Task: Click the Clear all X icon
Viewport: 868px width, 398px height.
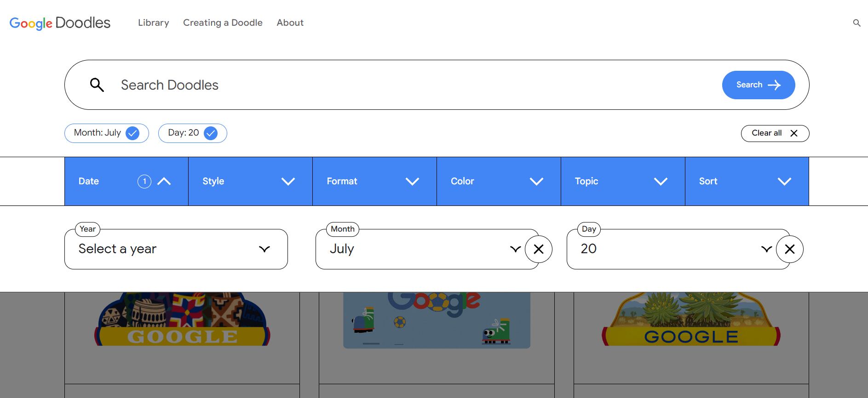Action: pos(793,133)
